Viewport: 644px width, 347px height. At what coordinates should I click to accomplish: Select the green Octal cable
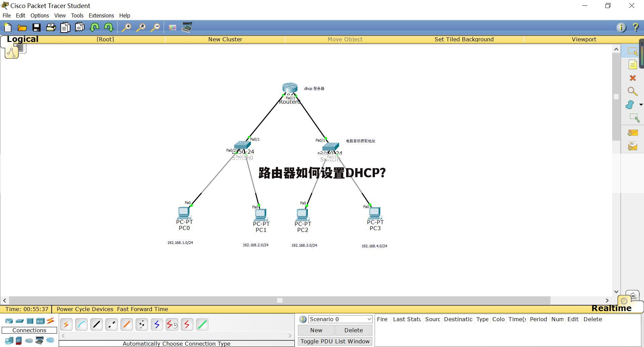(202, 325)
